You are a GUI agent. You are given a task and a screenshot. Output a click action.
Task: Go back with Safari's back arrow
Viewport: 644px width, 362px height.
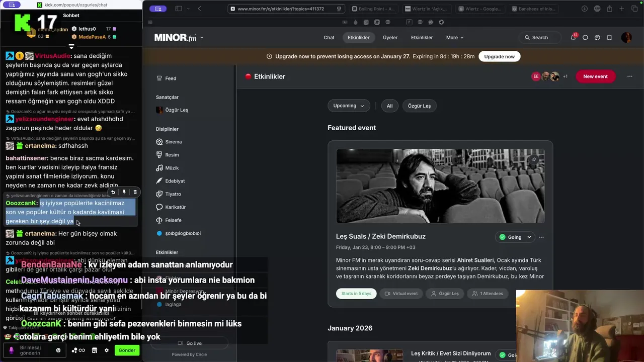click(x=199, y=9)
